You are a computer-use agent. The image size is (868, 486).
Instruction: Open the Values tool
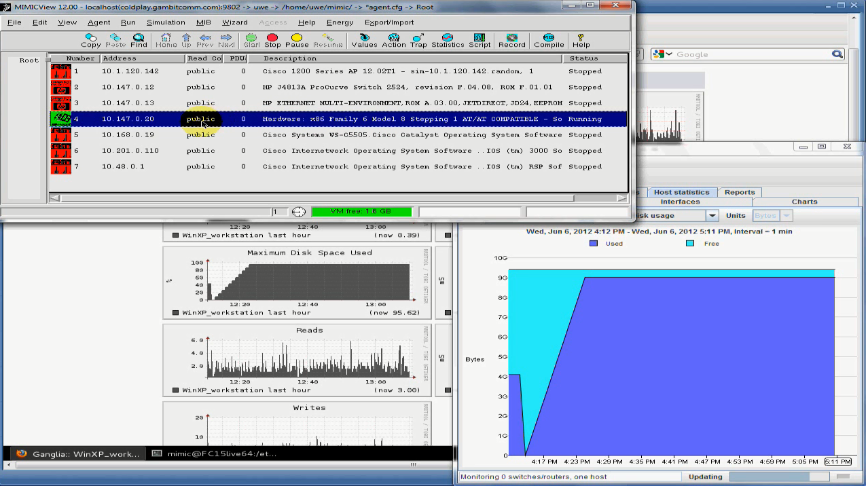click(364, 40)
